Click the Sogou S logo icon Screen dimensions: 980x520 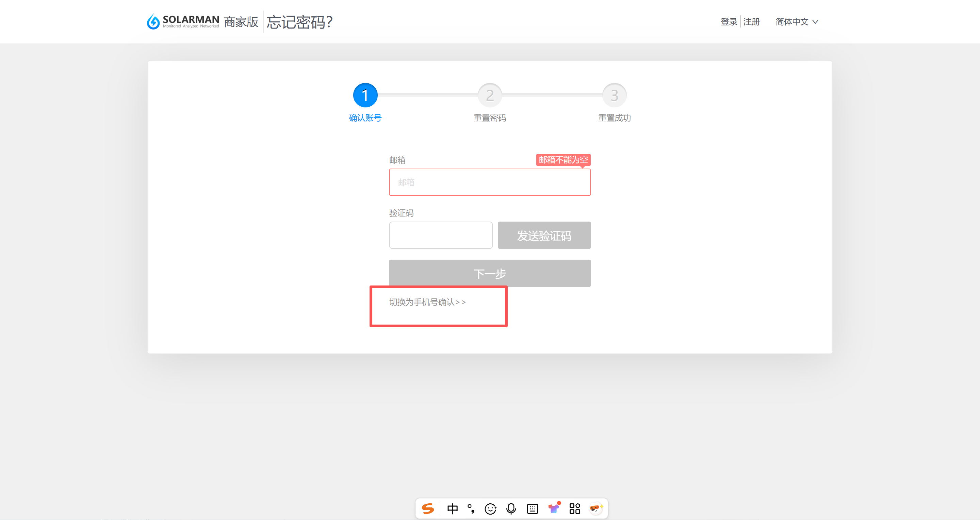coord(428,508)
